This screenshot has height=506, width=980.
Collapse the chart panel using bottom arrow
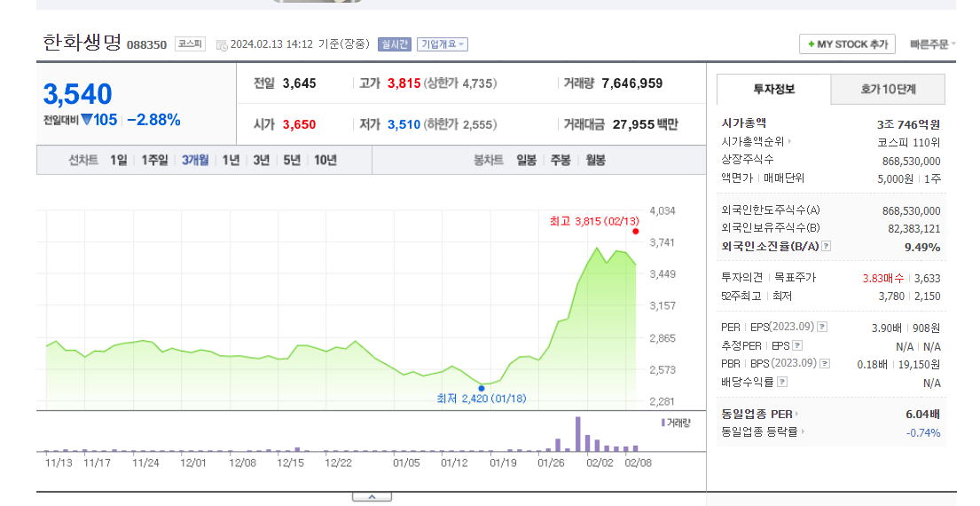click(372, 496)
